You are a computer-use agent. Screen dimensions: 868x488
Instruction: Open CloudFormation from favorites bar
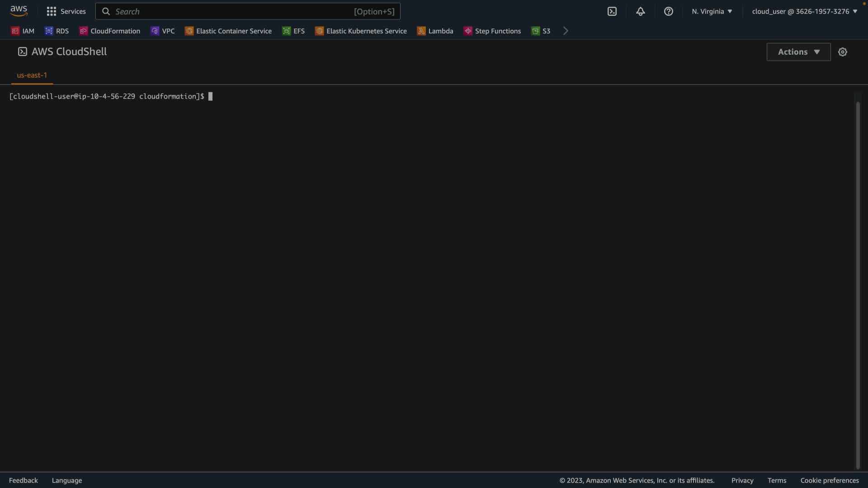click(x=109, y=31)
